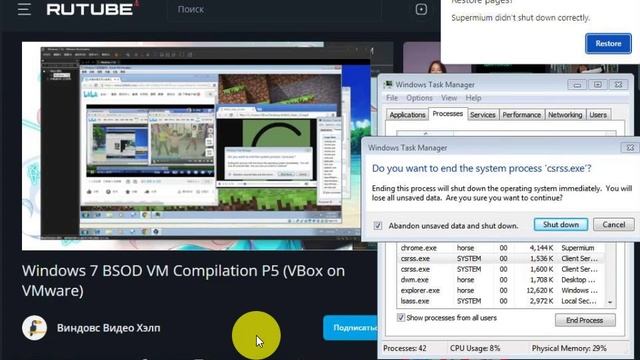Click the CPU Usage: 8% status entry
Image resolution: width=640 pixels, height=360 pixels.
tap(475, 349)
